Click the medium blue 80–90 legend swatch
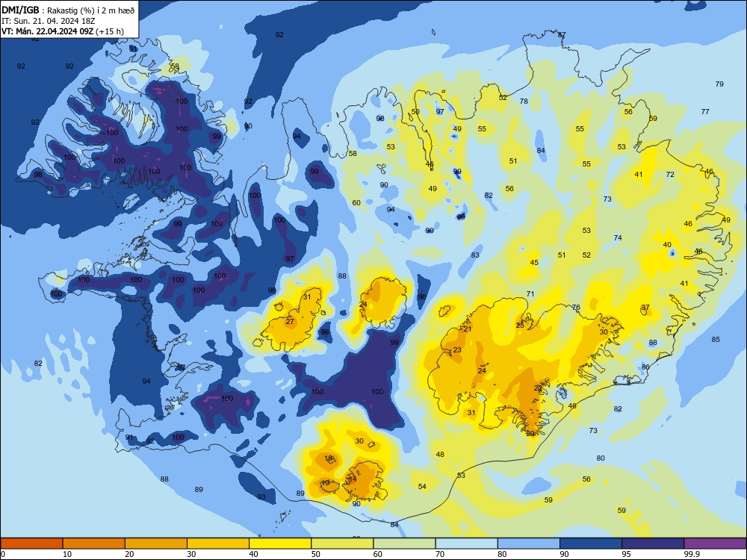Image resolution: width=747 pixels, height=560 pixels. 529,544
